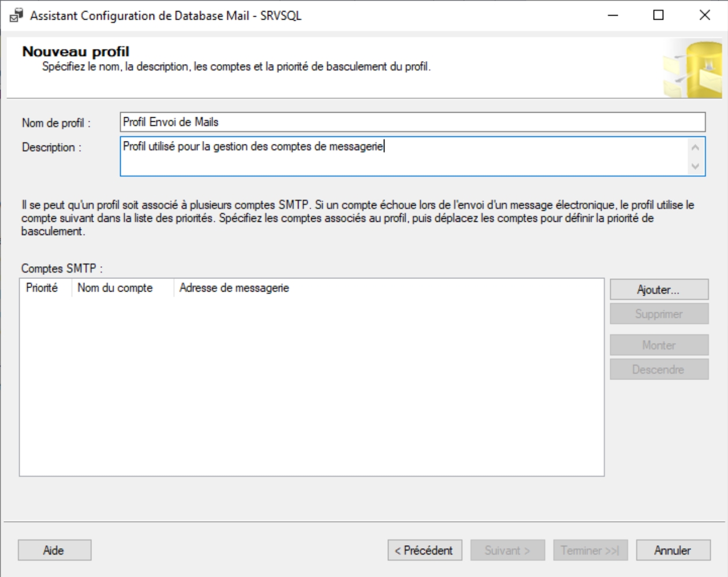
Task: Click the Database Mail wizard title bar icon
Action: (16, 16)
